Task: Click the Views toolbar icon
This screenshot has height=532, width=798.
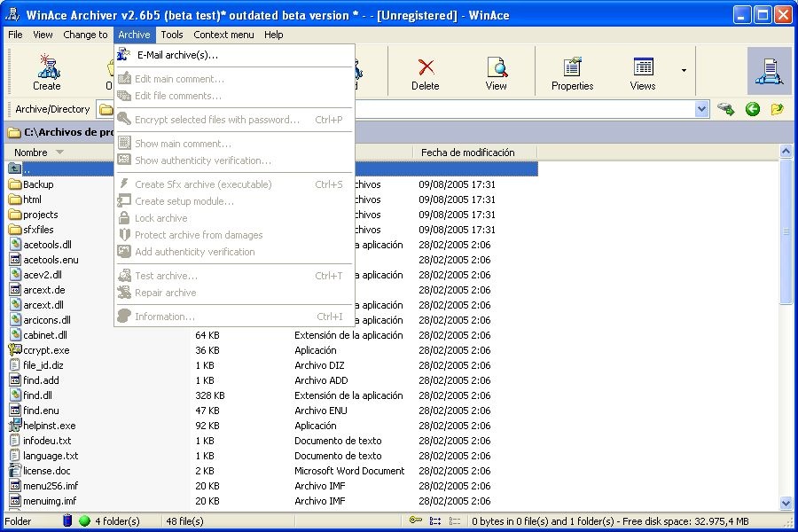Action: 643,72
